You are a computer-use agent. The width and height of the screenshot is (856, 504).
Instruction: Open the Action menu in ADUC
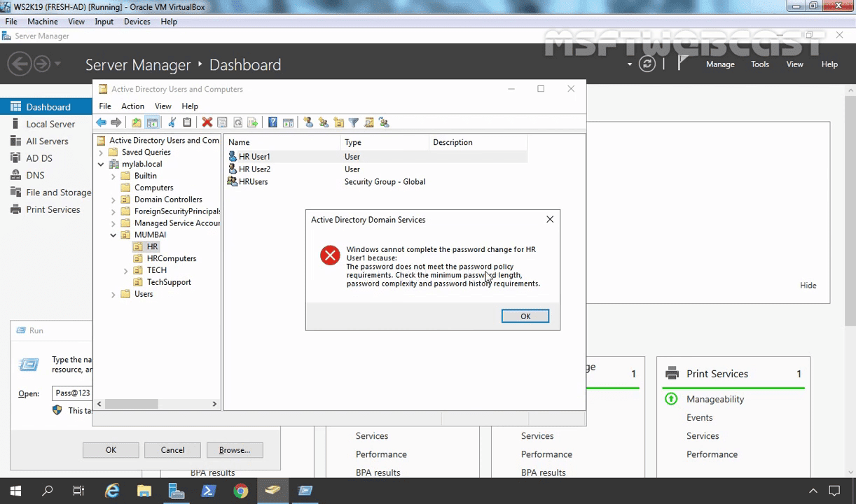click(x=132, y=106)
